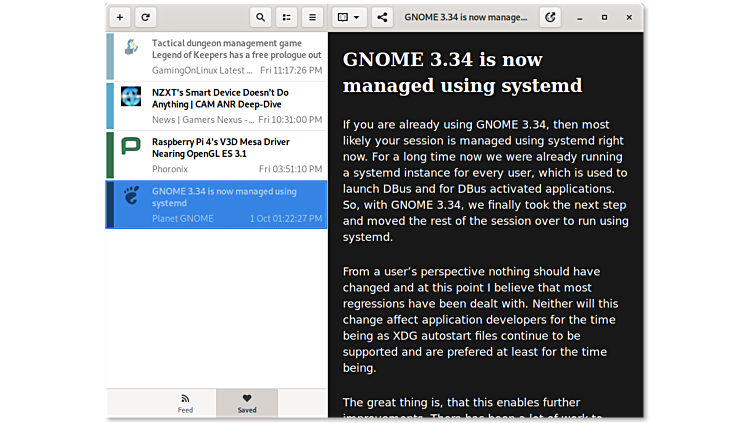
Task: Click the open externally icon in header
Action: 550,17
